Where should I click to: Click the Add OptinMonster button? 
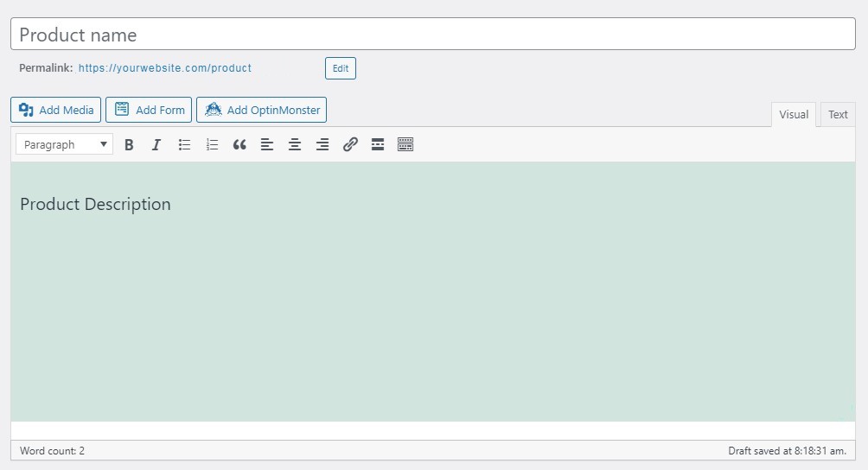[261, 110]
